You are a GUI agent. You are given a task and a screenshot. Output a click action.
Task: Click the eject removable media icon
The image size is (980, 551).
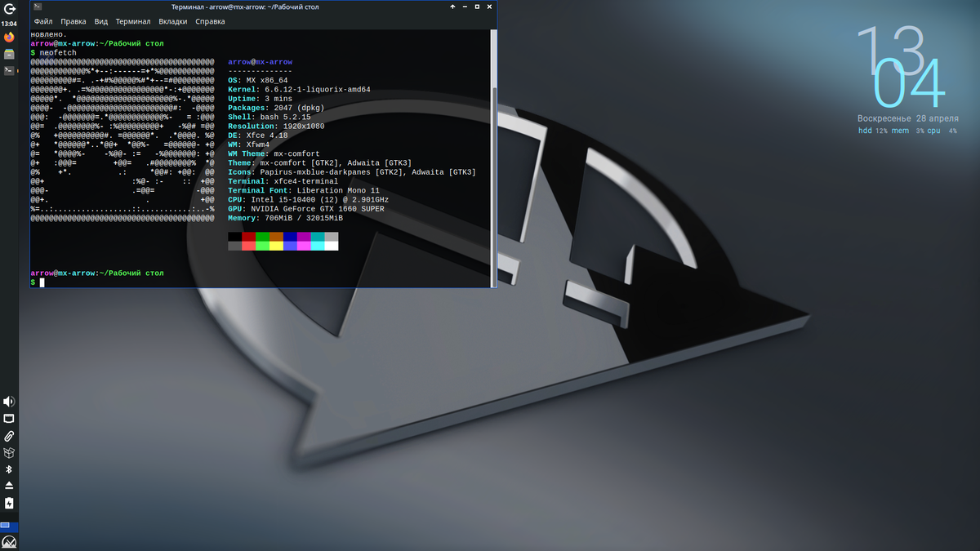point(9,483)
